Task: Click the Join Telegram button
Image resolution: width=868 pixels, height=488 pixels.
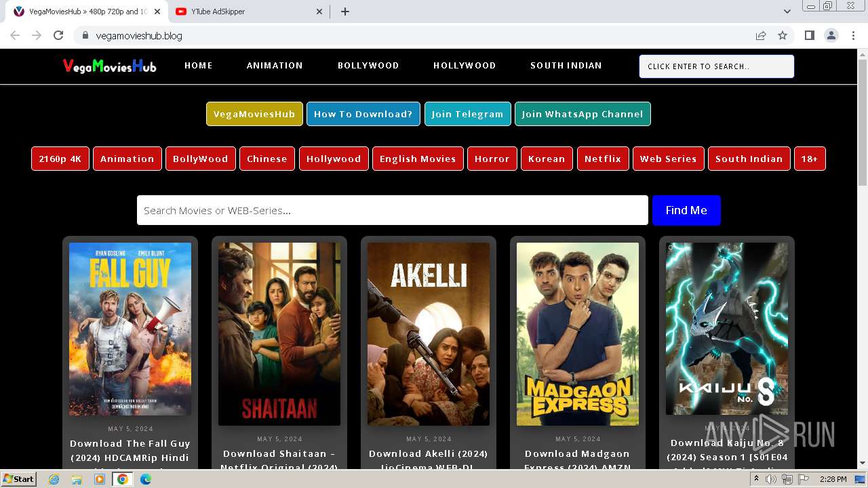Action: click(x=467, y=114)
